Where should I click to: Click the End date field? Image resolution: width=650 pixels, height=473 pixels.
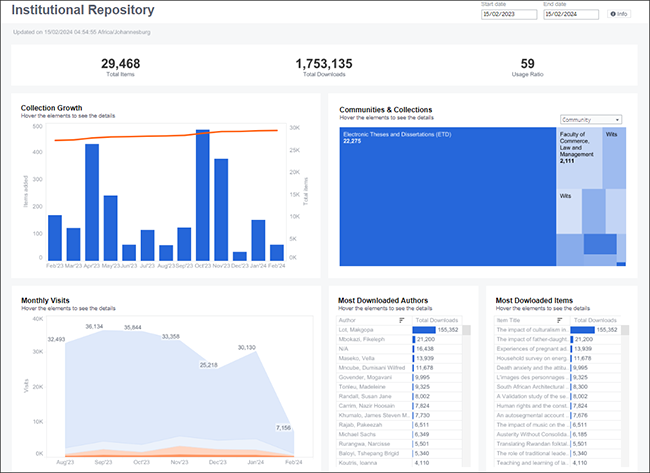pyautogui.click(x=571, y=14)
